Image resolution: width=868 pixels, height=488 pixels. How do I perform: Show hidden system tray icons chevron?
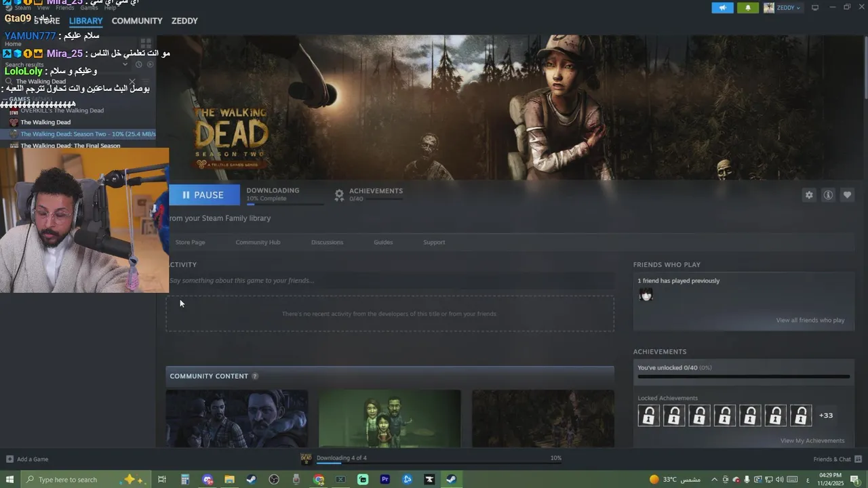point(714,479)
